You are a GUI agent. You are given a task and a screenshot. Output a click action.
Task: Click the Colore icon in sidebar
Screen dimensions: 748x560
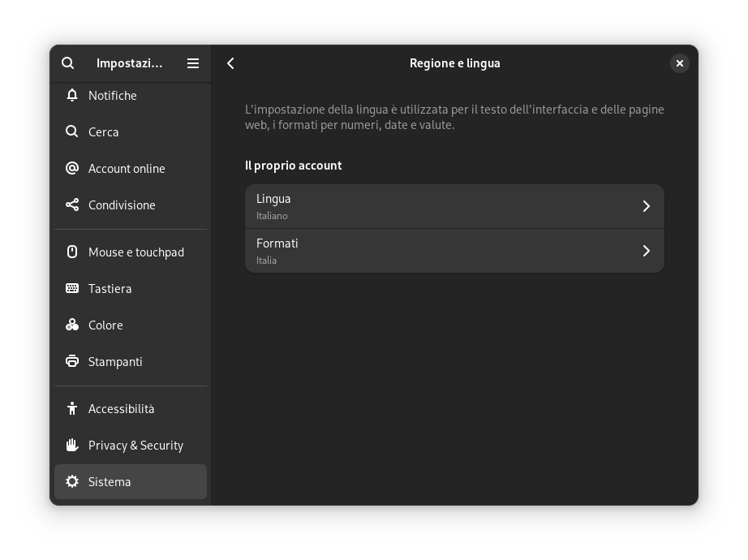(x=72, y=325)
